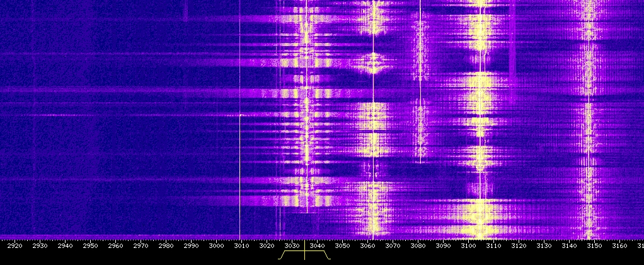Select 2940 on the frequency scale
This screenshot has width=644, height=265.
65,246
